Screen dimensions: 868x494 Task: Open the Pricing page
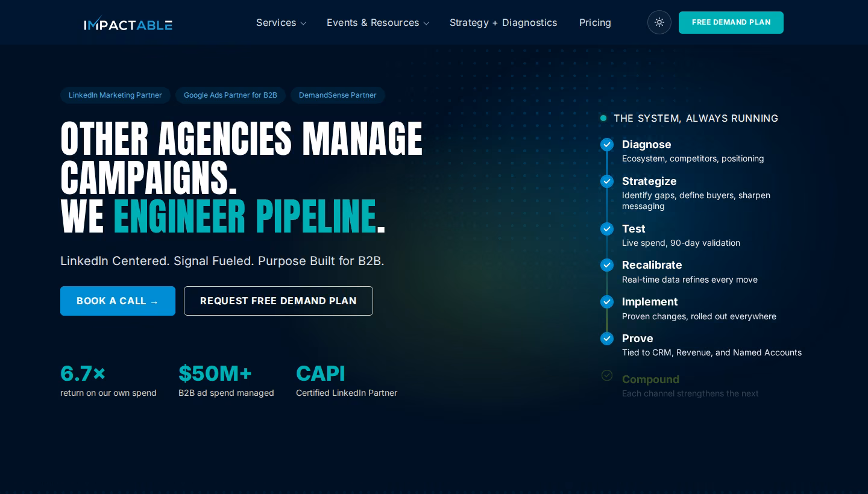(x=595, y=23)
